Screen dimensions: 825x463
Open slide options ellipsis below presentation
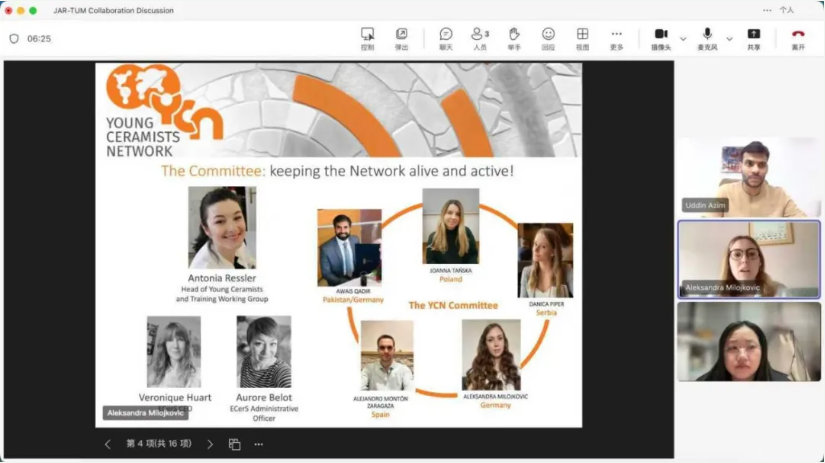(259, 444)
